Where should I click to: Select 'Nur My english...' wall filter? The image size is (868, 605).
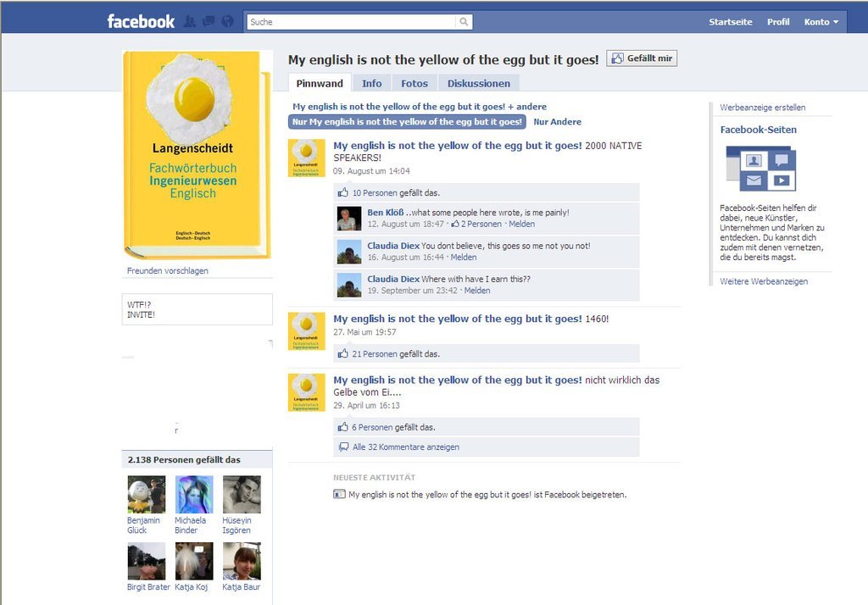(407, 122)
